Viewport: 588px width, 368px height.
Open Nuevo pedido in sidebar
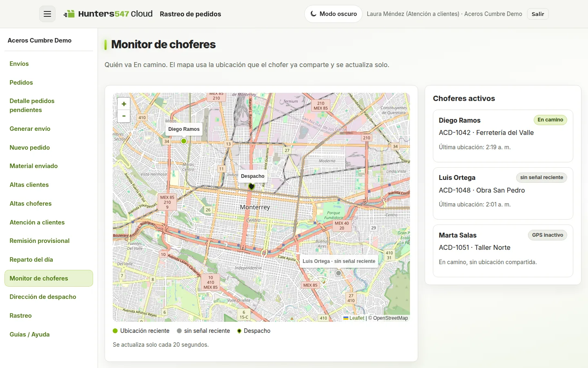coord(49,148)
